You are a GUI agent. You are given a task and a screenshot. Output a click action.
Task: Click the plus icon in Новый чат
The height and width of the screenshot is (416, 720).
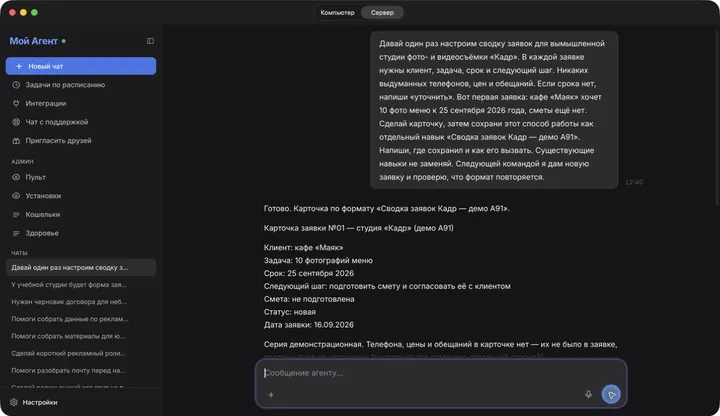click(x=19, y=66)
